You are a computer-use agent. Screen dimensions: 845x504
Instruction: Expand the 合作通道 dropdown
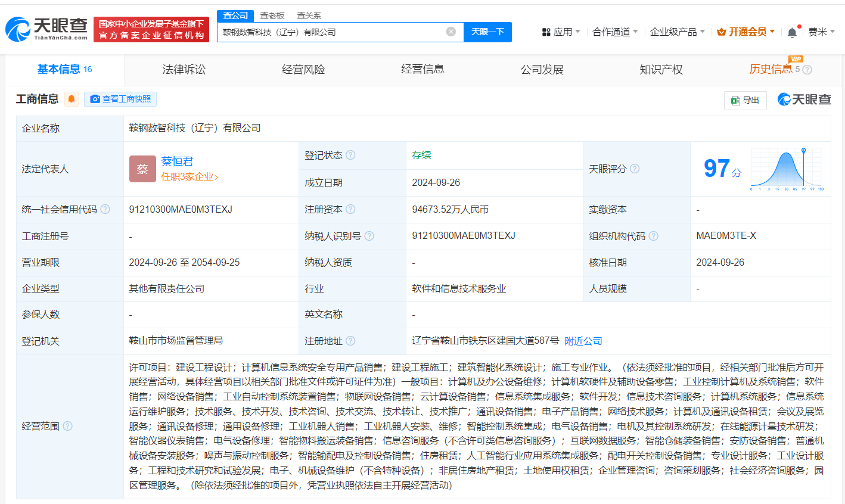coord(615,32)
